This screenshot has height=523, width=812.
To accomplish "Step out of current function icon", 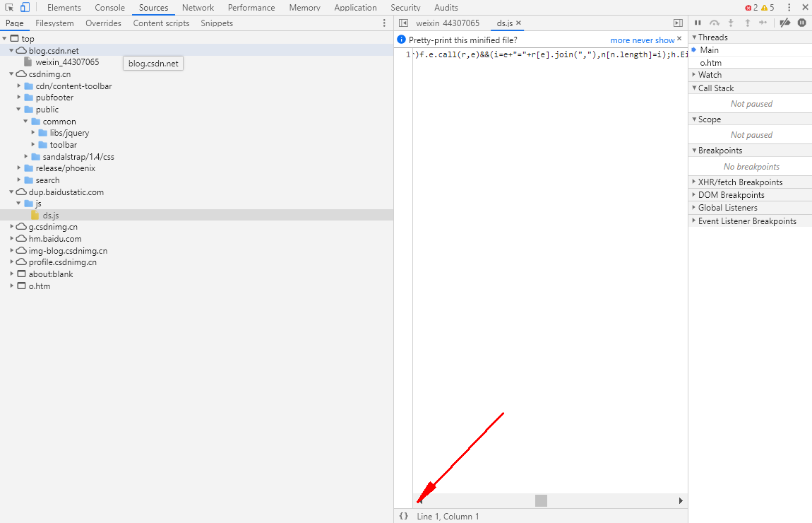I will click(x=747, y=23).
